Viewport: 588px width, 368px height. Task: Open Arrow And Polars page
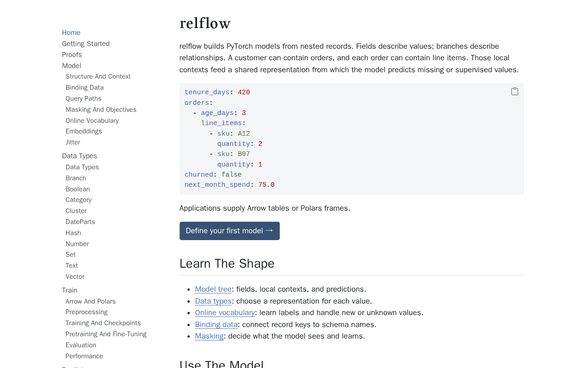coord(90,301)
